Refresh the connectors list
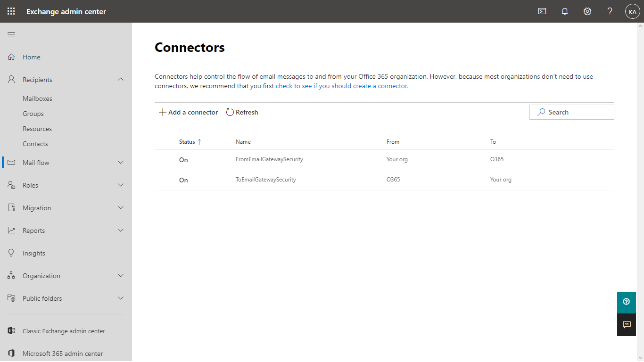The image size is (644, 362). [242, 112]
